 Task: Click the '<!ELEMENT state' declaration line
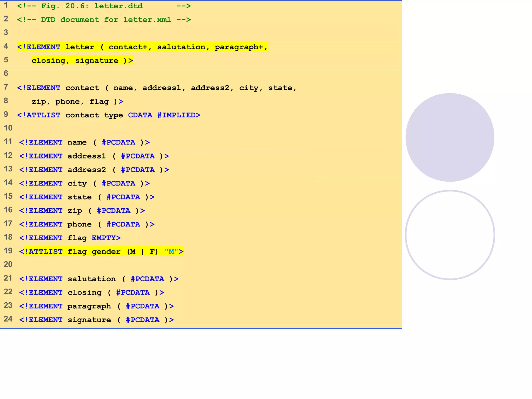point(87,197)
